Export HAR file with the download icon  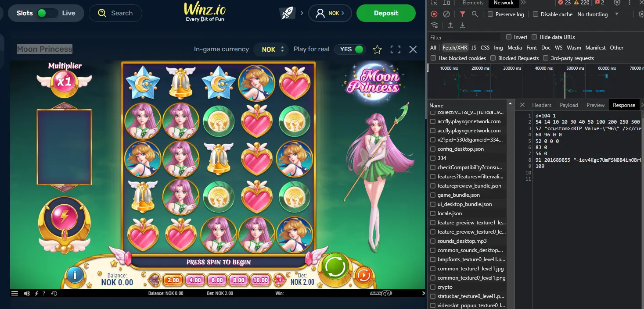pyautogui.click(x=463, y=25)
